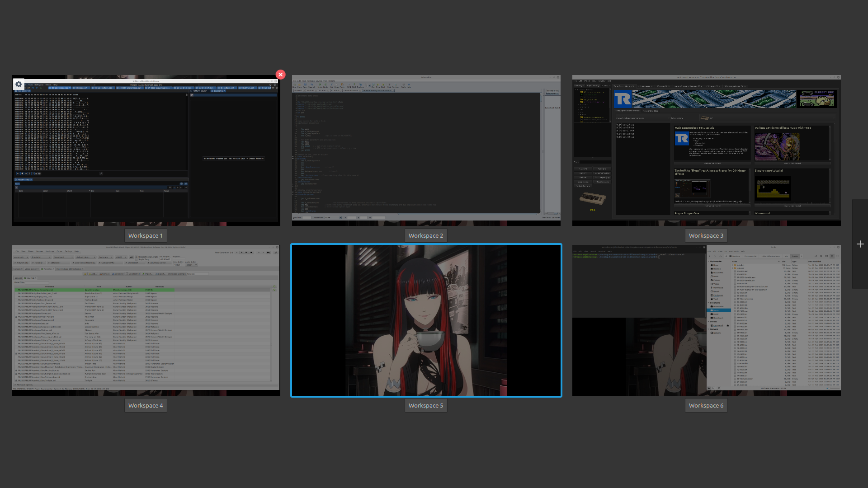The width and height of the screenshot is (868, 488).
Task: Click the Workspace 2 name label
Action: (x=426, y=235)
